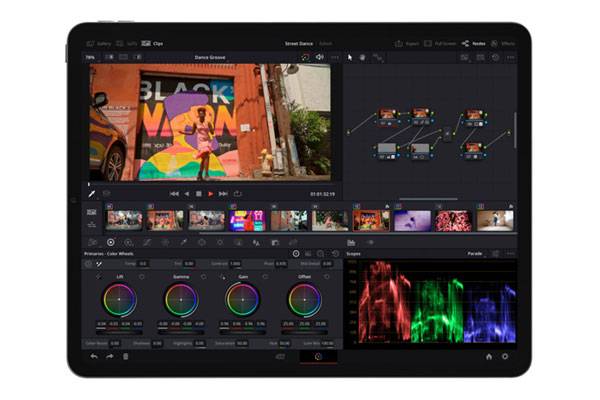Viewport: 600px width, 400px height.
Task: Reset the Lift color wheel
Action: [x=141, y=277]
